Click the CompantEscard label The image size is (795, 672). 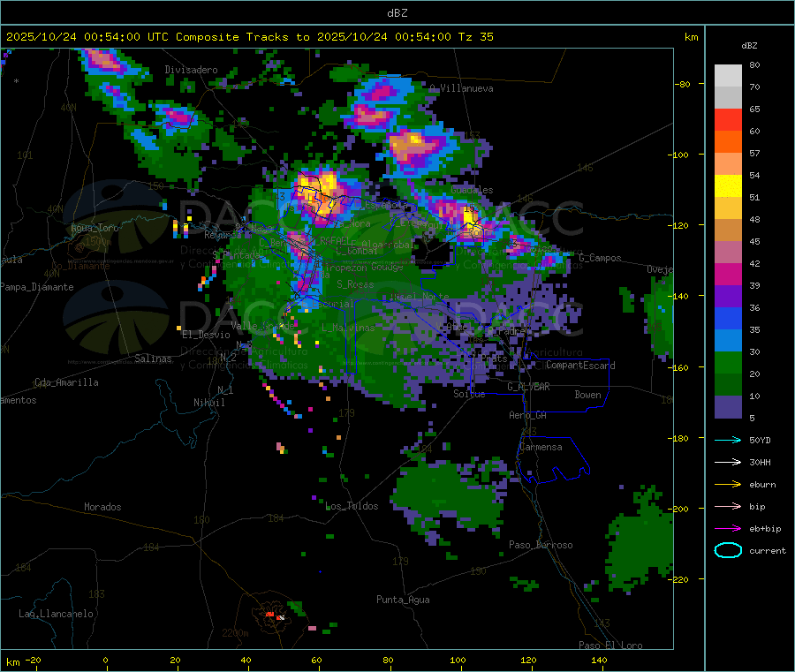580,366
